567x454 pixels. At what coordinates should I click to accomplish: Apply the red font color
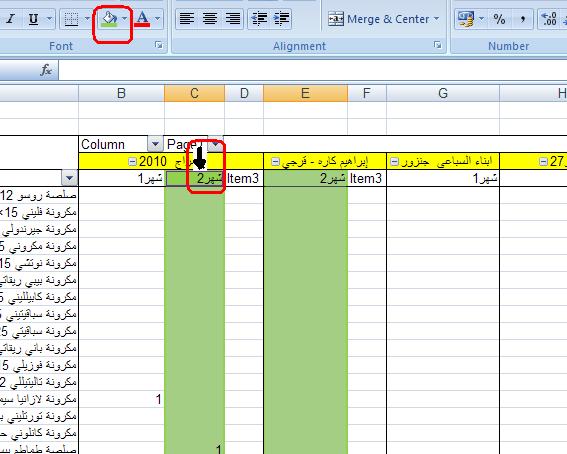coord(142,19)
